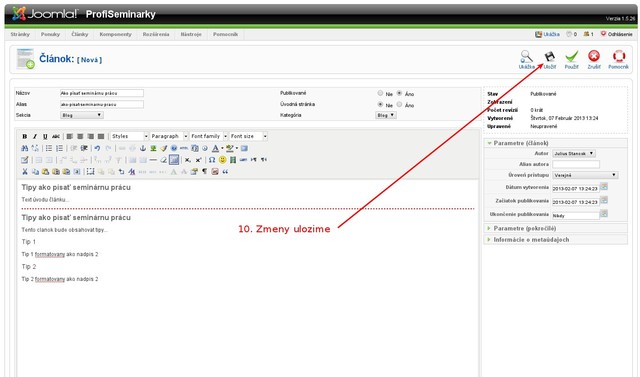Apply superscript formatting
This screenshot has height=377, width=640.
tap(198, 160)
